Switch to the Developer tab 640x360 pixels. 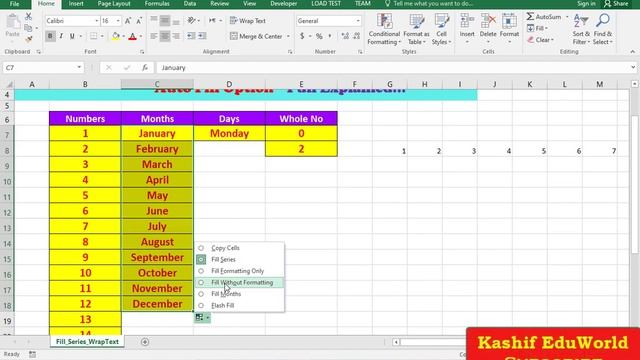point(284,4)
